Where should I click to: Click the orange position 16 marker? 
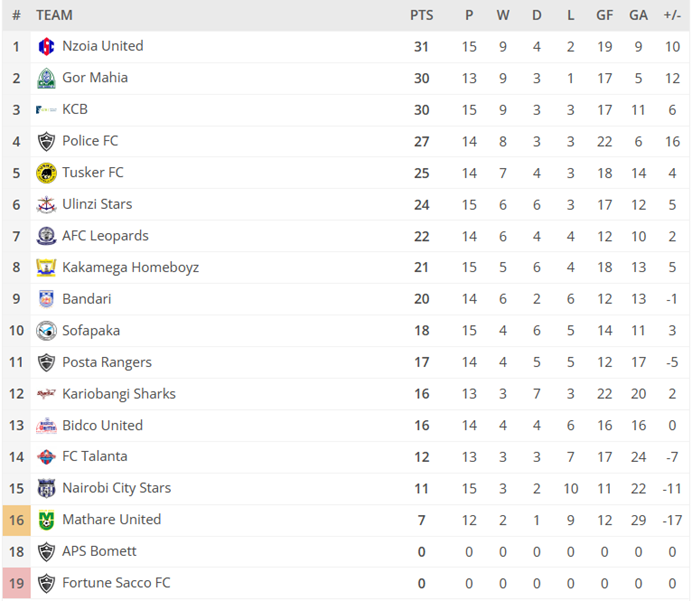coord(16,520)
